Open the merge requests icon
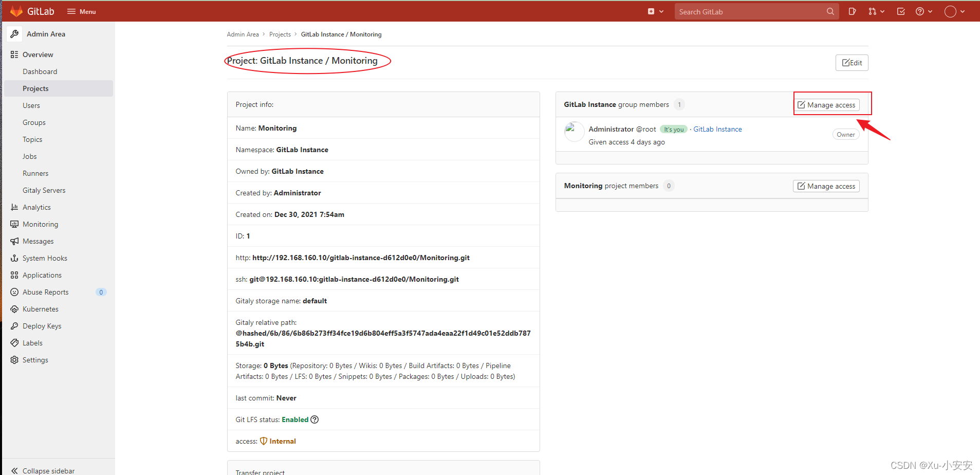 point(874,11)
